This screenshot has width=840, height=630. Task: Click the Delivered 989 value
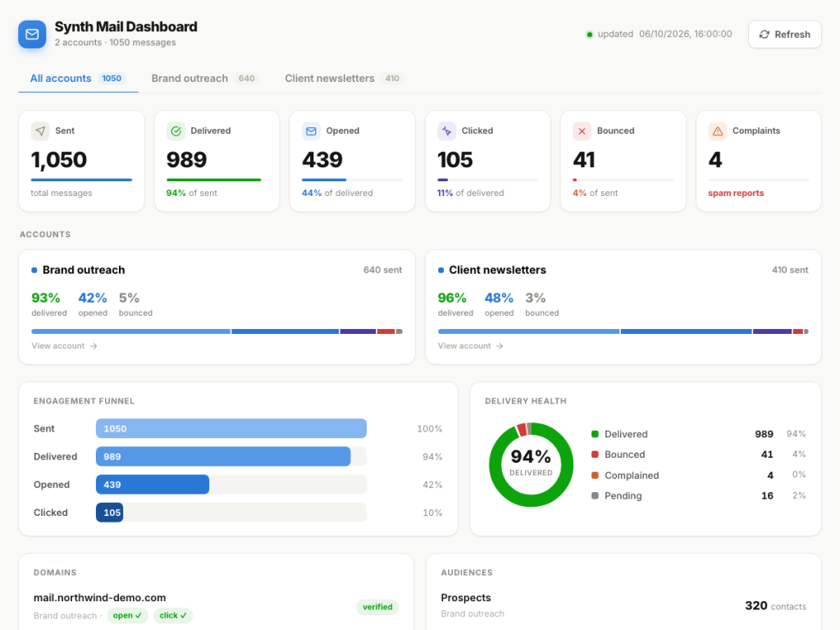(x=186, y=160)
